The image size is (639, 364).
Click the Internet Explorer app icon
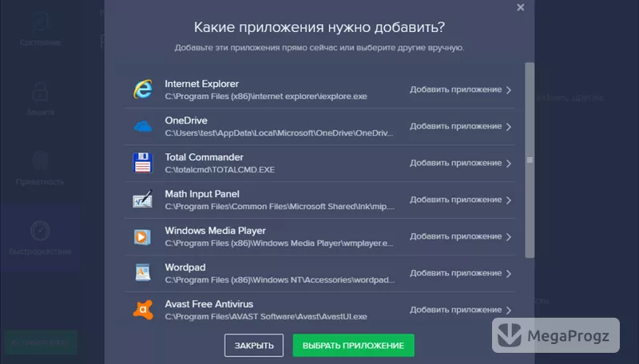click(143, 89)
